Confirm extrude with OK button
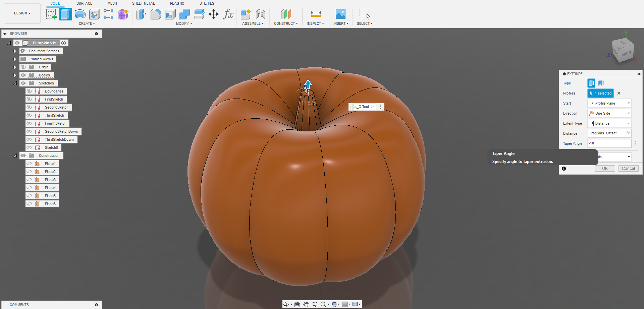The width and height of the screenshot is (644, 309). (605, 169)
